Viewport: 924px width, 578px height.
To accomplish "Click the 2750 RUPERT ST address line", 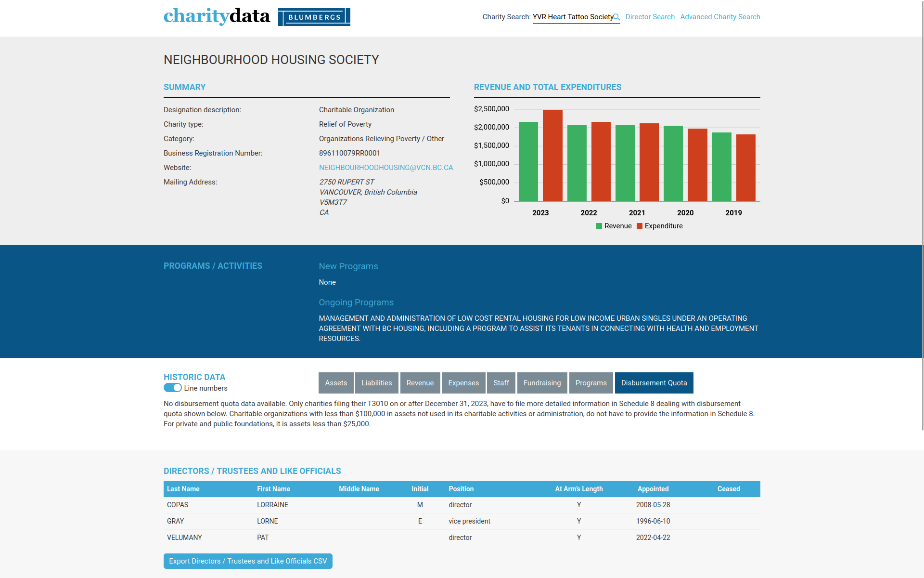I will click(346, 182).
